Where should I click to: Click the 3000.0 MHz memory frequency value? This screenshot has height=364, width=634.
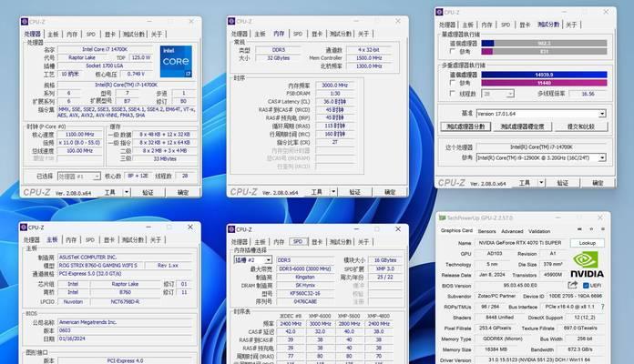335,86
